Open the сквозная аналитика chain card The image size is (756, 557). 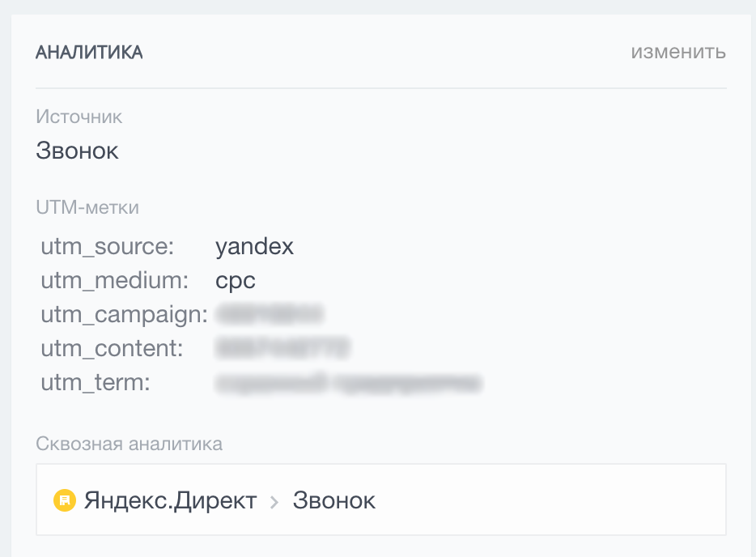(x=380, y=500)
